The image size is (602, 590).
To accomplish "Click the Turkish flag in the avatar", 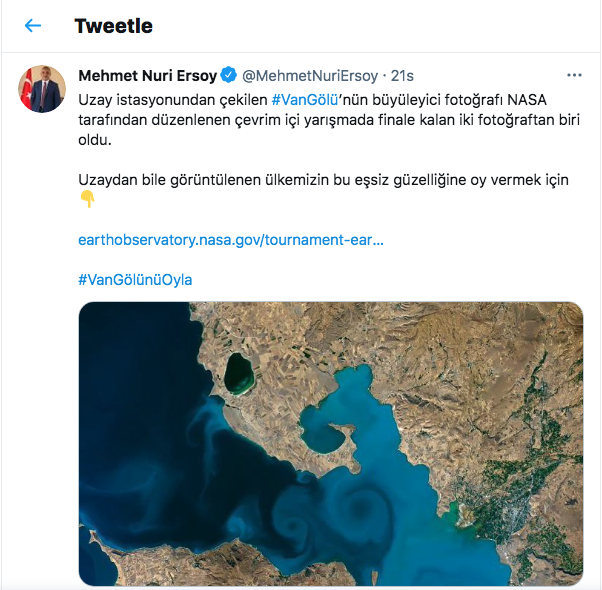I will [25, 82].
